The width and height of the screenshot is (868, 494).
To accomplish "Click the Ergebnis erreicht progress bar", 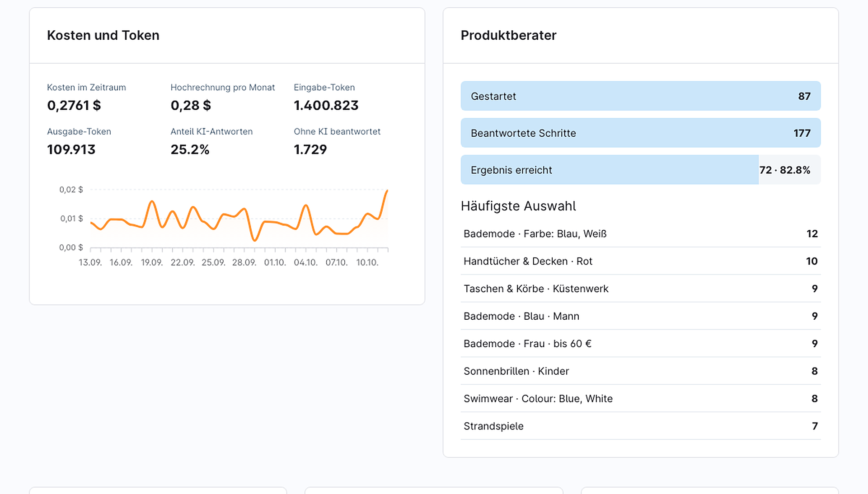I will (x=640, y=170).
